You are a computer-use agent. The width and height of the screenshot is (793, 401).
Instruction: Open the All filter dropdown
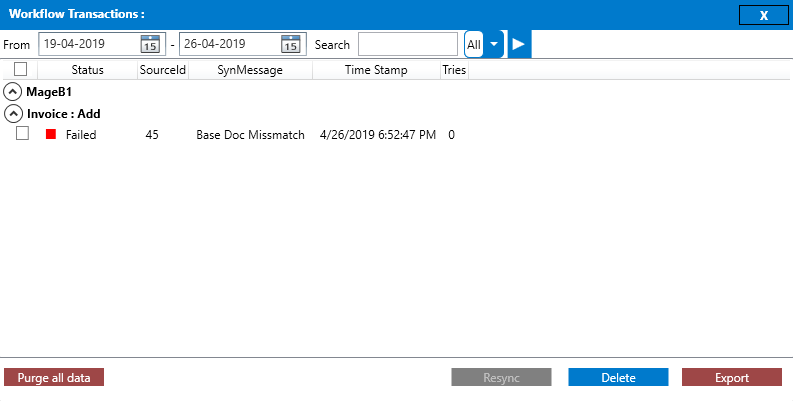pos(494,44)
